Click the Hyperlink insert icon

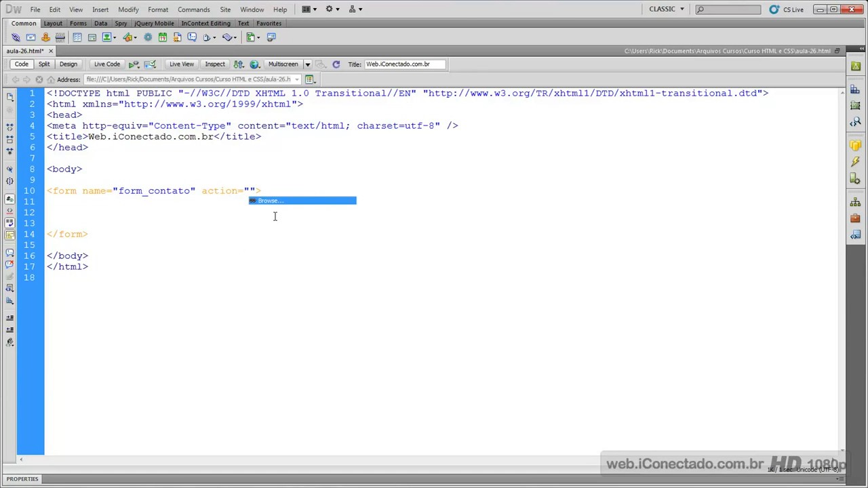coord(16,37)
